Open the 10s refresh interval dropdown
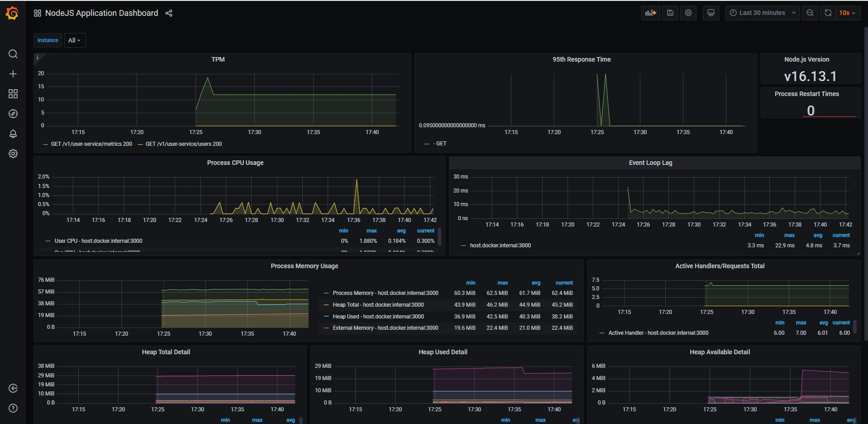868x424 pixels. click(847, 13)
